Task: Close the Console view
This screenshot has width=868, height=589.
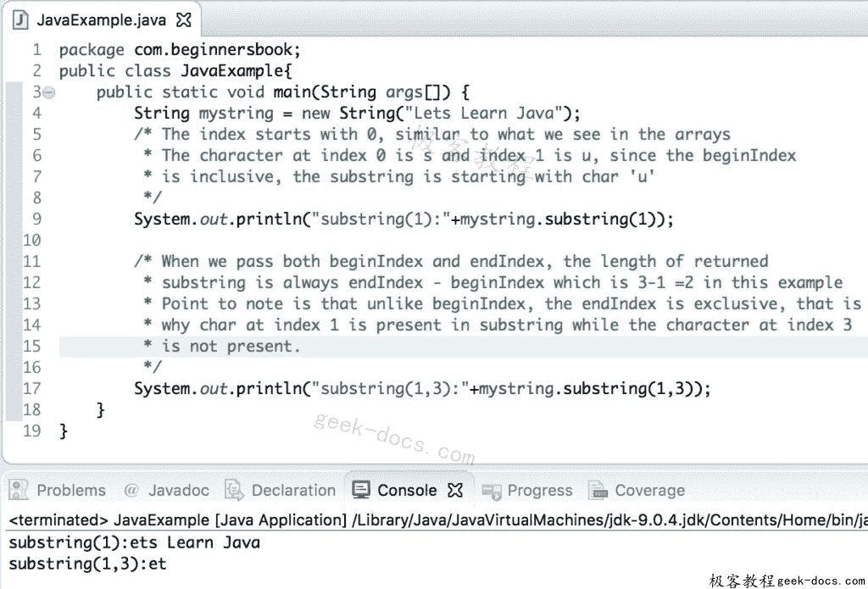Action: coord(455,490)
